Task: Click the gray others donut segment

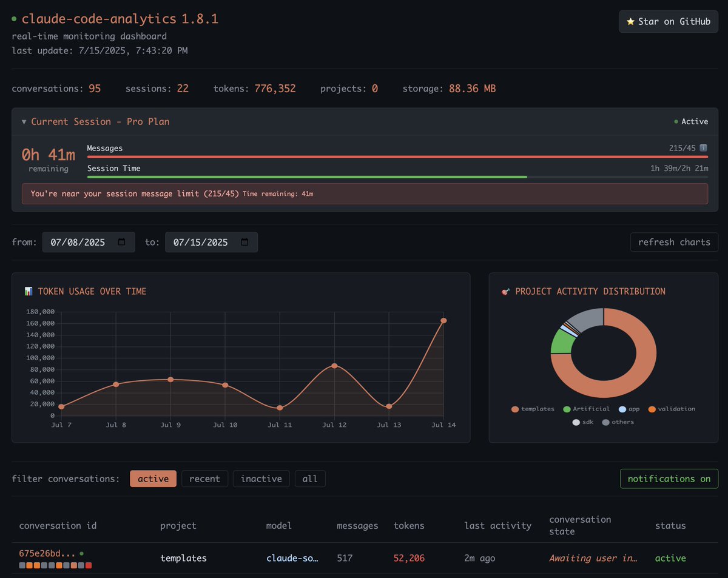Action: [587, 320]
